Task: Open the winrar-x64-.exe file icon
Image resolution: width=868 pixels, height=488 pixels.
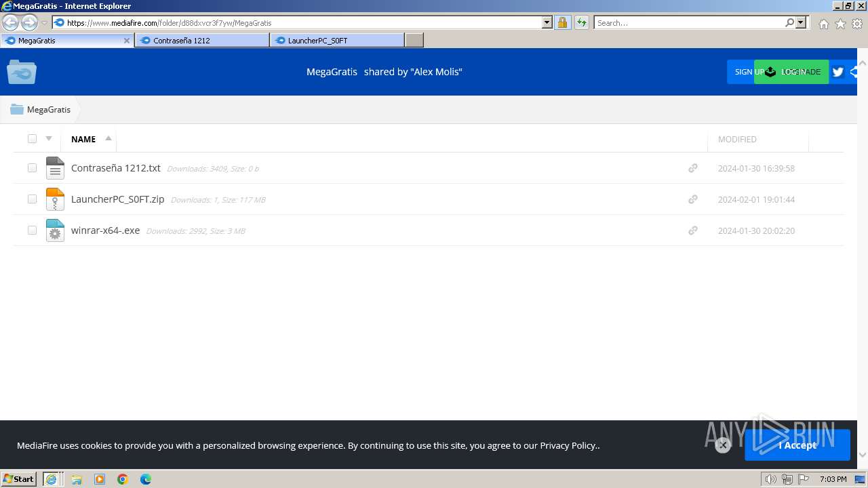Action: point(55,230)
